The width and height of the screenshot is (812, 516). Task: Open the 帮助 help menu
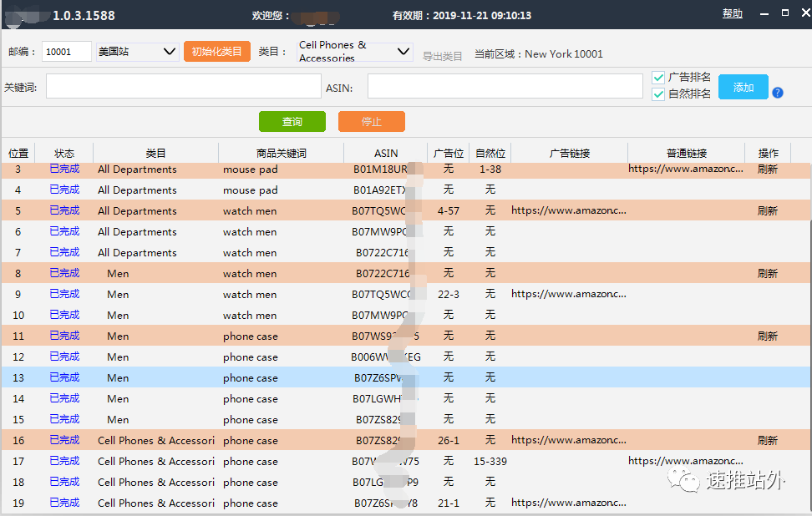(x=732, y=14)
